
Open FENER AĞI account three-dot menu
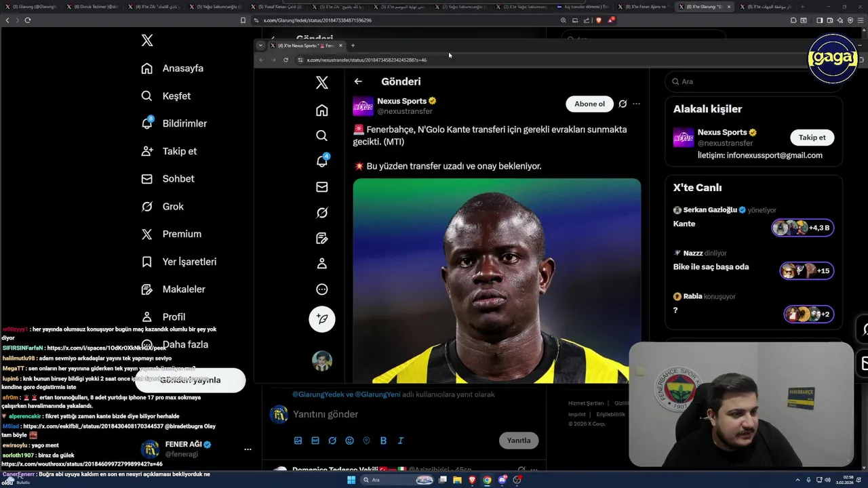(x=248, y=449)
